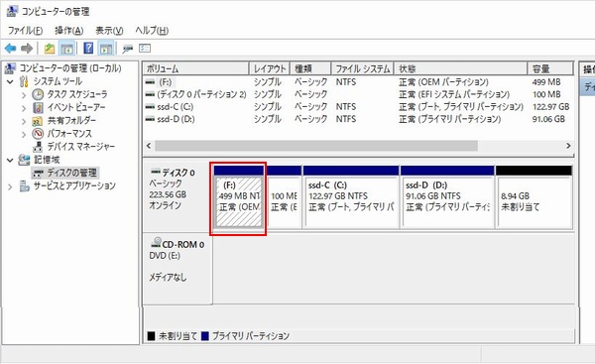Click the blue プライマリ パーティション legend swatch
This screenshot has width=595, height=364.
205,336
